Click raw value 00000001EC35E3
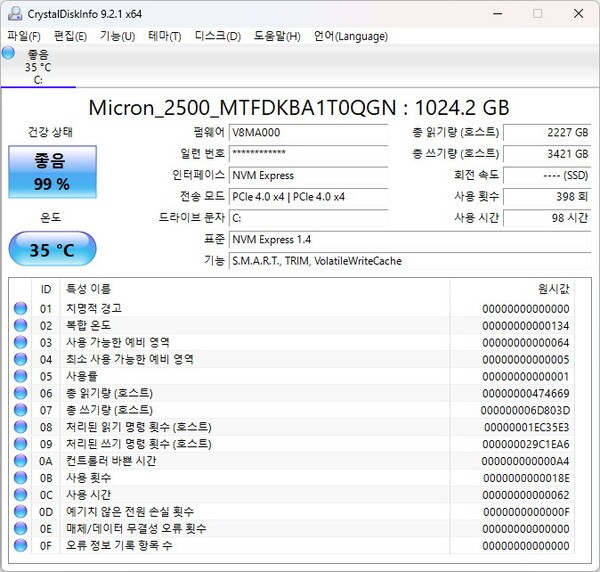The height and width of the screenshot is (572, 600). 527,427
